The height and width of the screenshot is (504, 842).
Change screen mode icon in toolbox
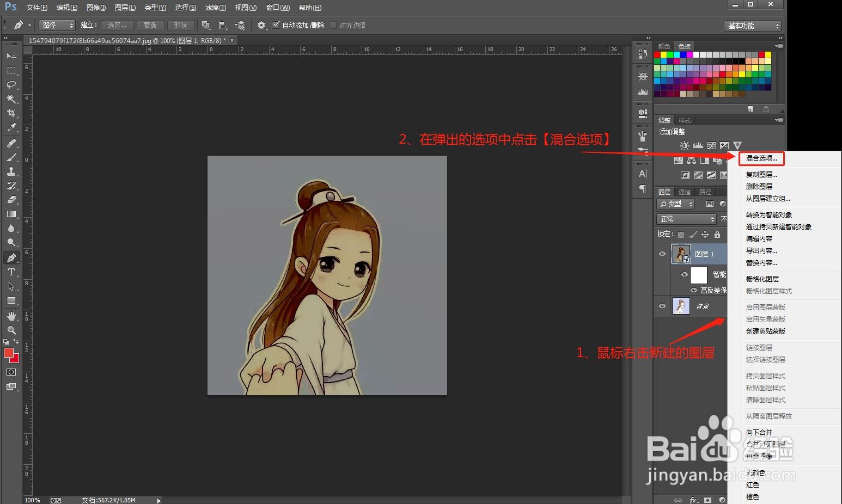[x=11, y=386]
